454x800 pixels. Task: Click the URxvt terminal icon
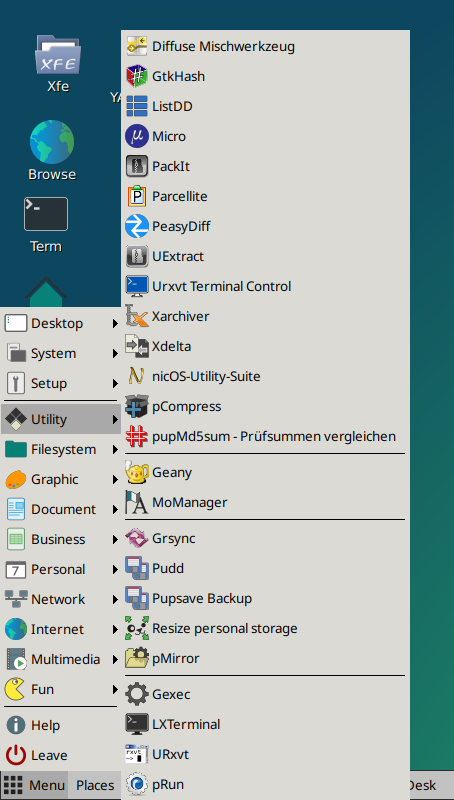(137, 755)
